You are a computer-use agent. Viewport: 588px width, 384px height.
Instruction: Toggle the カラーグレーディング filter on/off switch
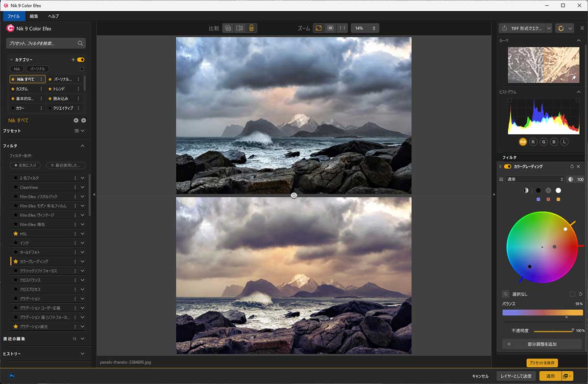(508, 167)
